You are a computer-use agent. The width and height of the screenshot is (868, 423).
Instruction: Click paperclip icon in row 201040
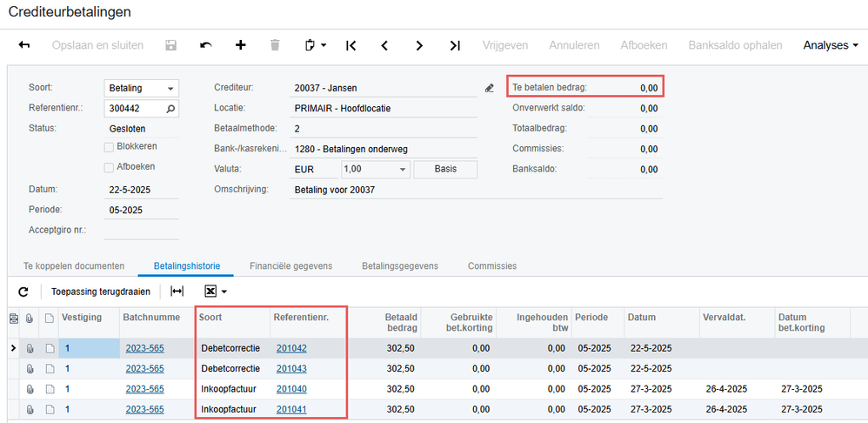(30, 389)
